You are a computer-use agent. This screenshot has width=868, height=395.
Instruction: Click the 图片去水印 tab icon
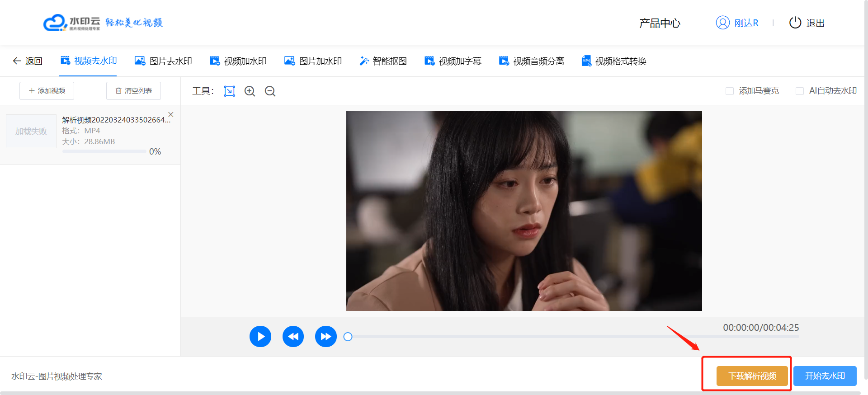140,61
